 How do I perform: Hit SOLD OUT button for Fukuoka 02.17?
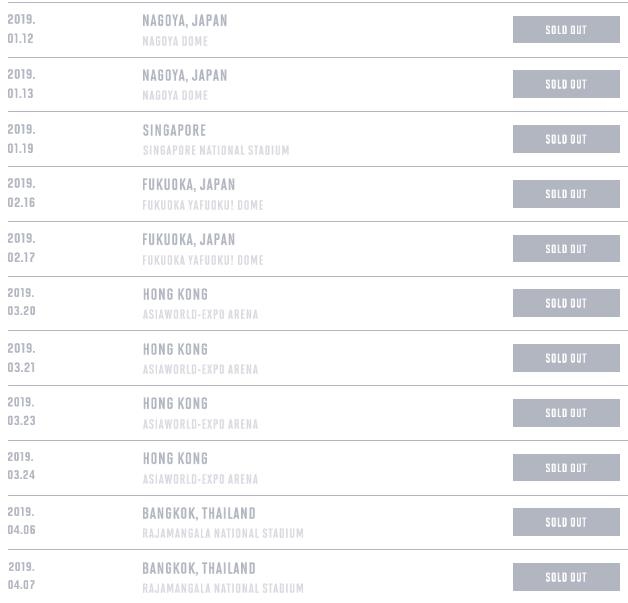point(566,249)
